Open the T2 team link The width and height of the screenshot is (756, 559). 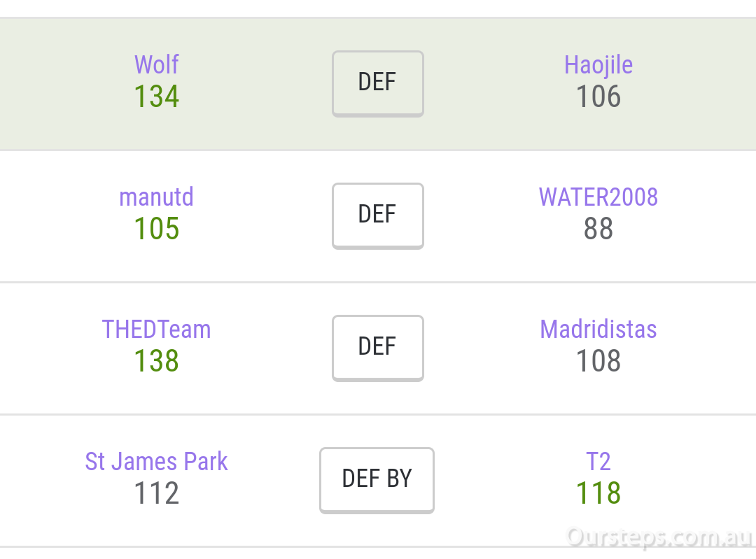click(x=598, y=461)
